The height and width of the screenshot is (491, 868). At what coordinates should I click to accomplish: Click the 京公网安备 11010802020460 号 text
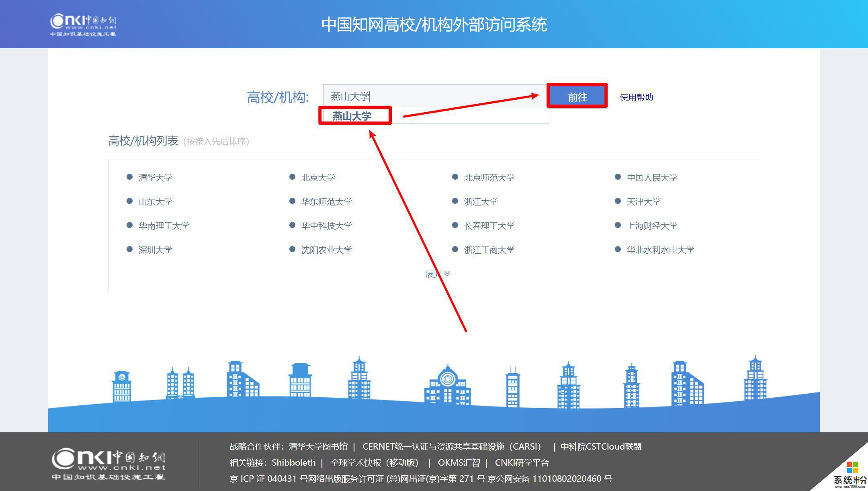click(x=550, y=479)
